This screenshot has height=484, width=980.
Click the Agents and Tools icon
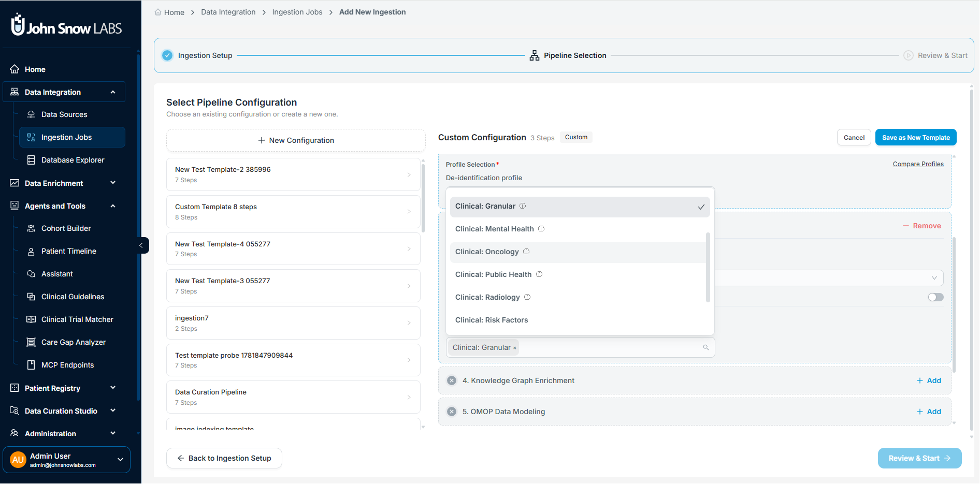coord(15,206)
